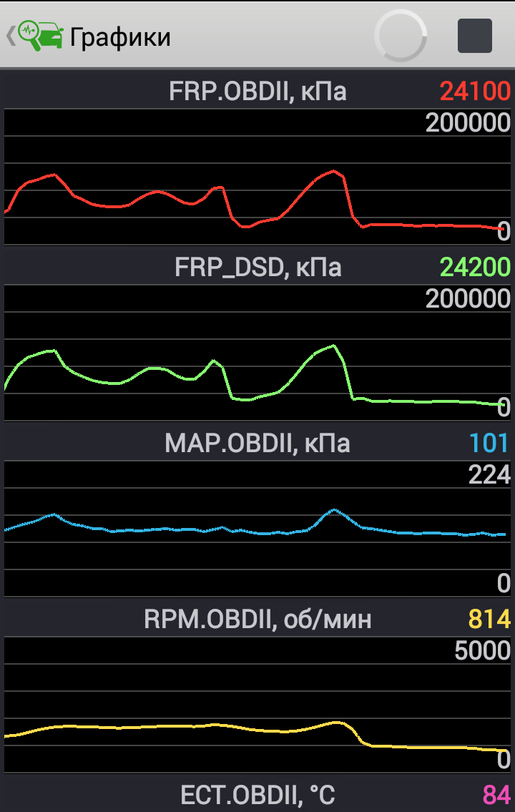Click the blue MAP.OBDII curve

(x=179, y=529)
